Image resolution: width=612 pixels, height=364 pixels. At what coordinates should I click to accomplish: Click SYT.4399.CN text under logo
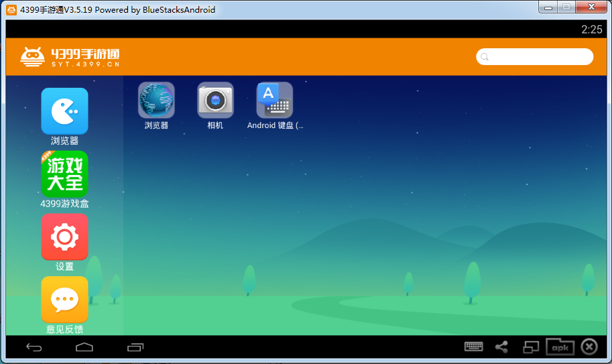[86, 64]
